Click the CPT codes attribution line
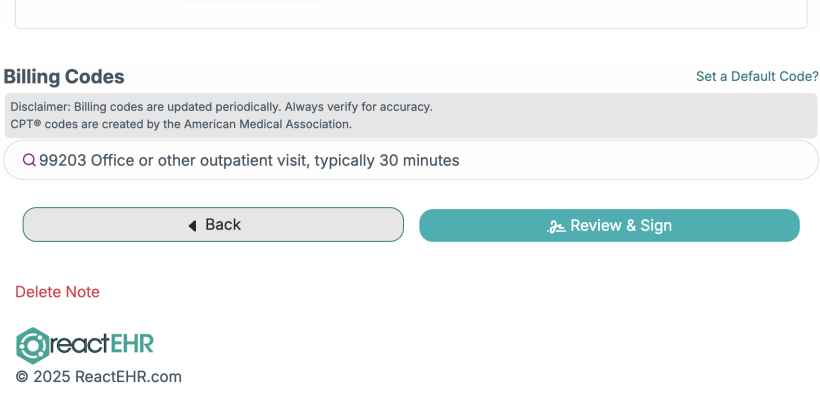The width and height of the screenshot is (820, 410). [181, 124]
